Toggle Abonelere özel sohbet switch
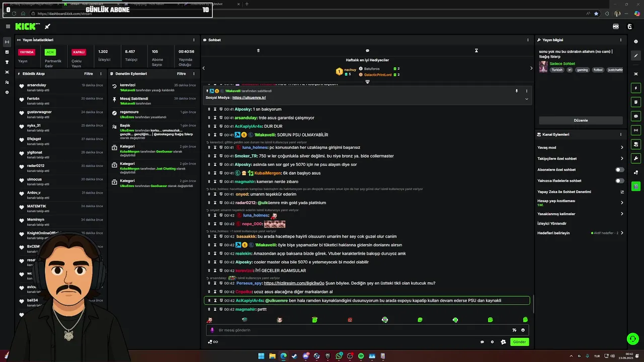The height and width of the screenshot is (362, 644). pyautogui.click(x=619, y=169)
